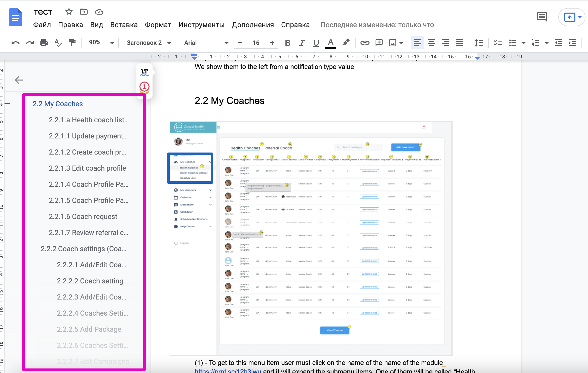Enable left text alignment
The width and height of the screenshot is (588, 373).
pos(417,43)
